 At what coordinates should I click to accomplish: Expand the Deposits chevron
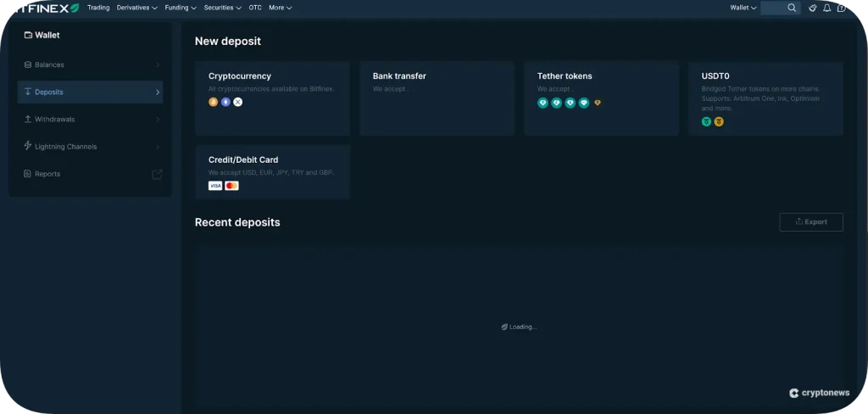pyautogui.click(x=158, y=92)
